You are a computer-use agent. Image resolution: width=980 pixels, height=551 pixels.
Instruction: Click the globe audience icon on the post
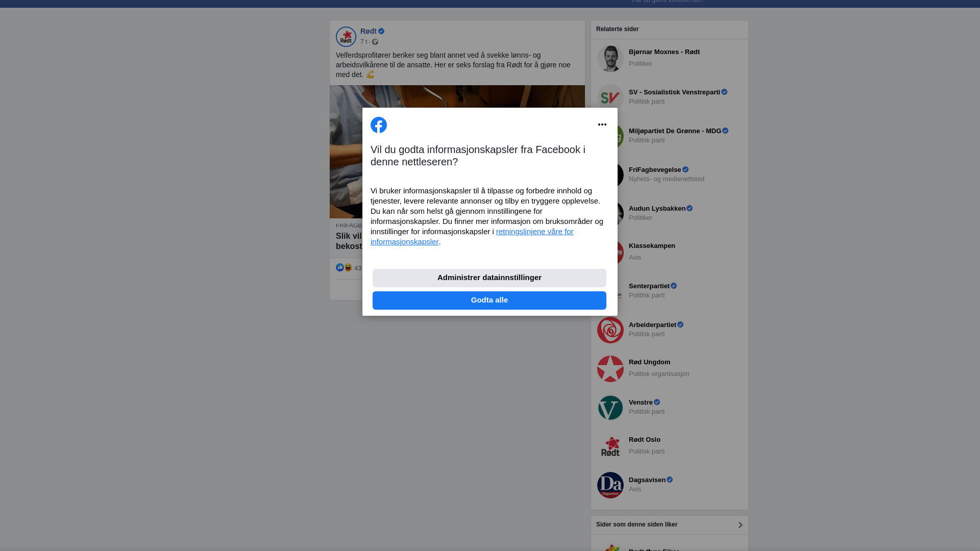(x=375, y=42)
